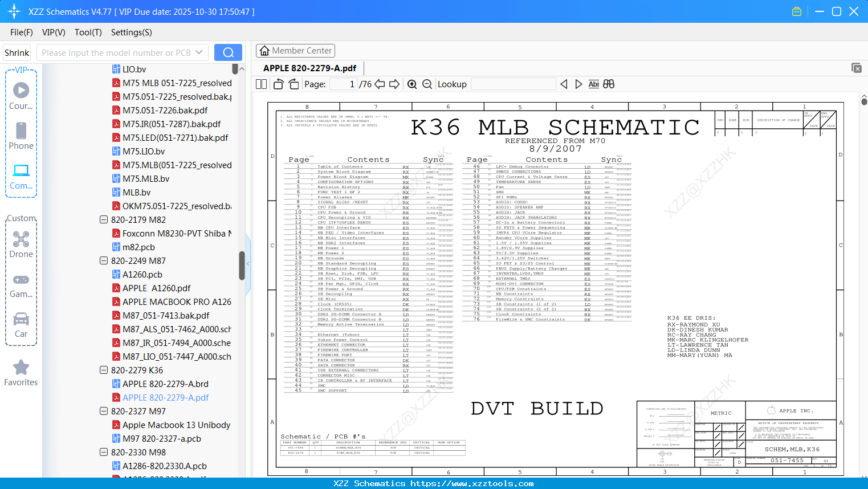Open the Foxconn M8230-PVT Shiba file

(x=177, y=233)
